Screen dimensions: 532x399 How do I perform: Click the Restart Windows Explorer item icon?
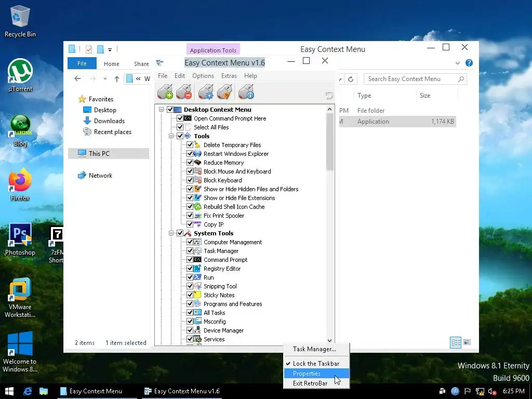tap(197, 154)
